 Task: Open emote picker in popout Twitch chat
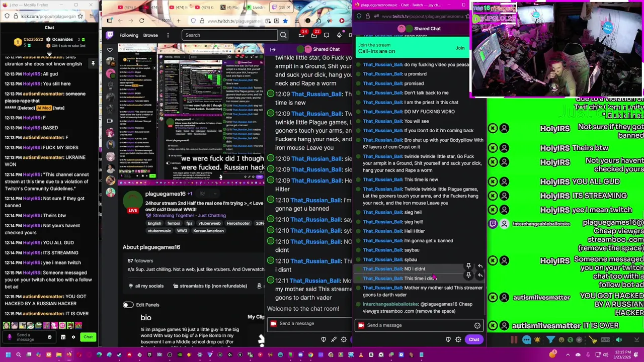point(477,325)
